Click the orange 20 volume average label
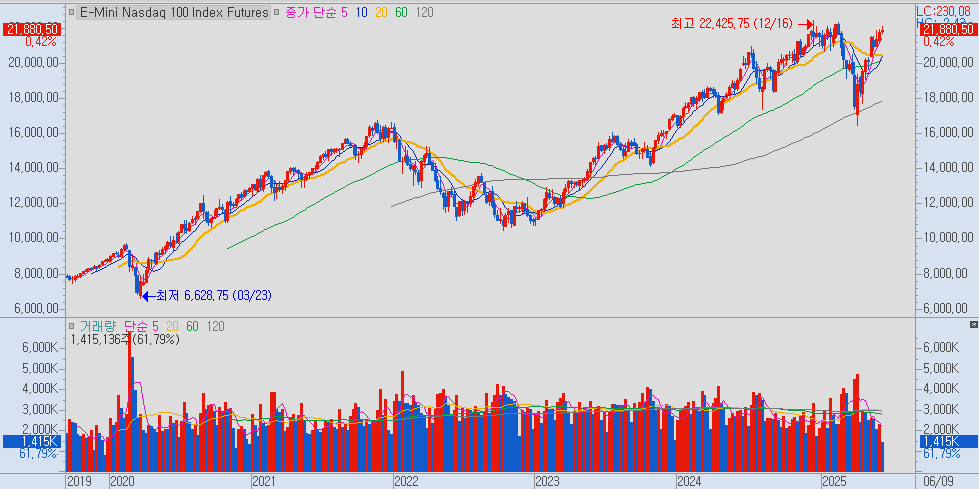The height and width of the screenshot is (489, 979). pos(172,326)
